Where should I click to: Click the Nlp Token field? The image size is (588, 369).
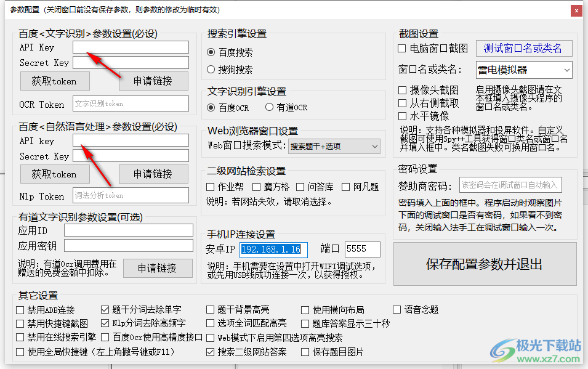(131, 195)
